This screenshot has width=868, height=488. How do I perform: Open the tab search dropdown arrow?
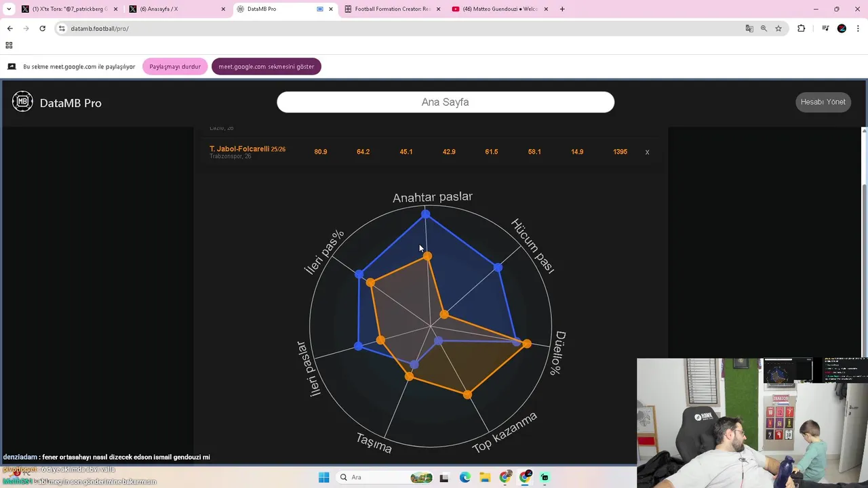(9, 9)
